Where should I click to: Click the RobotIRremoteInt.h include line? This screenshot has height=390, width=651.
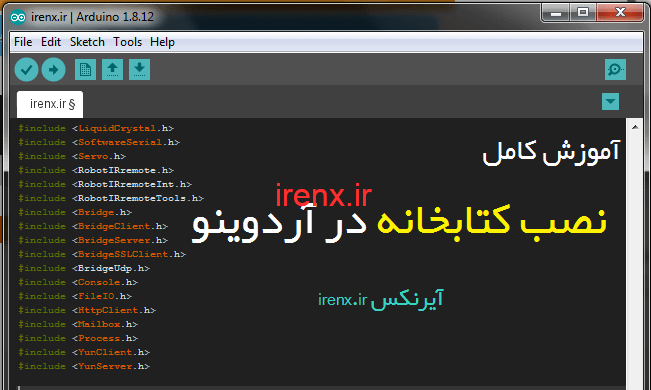105,184
